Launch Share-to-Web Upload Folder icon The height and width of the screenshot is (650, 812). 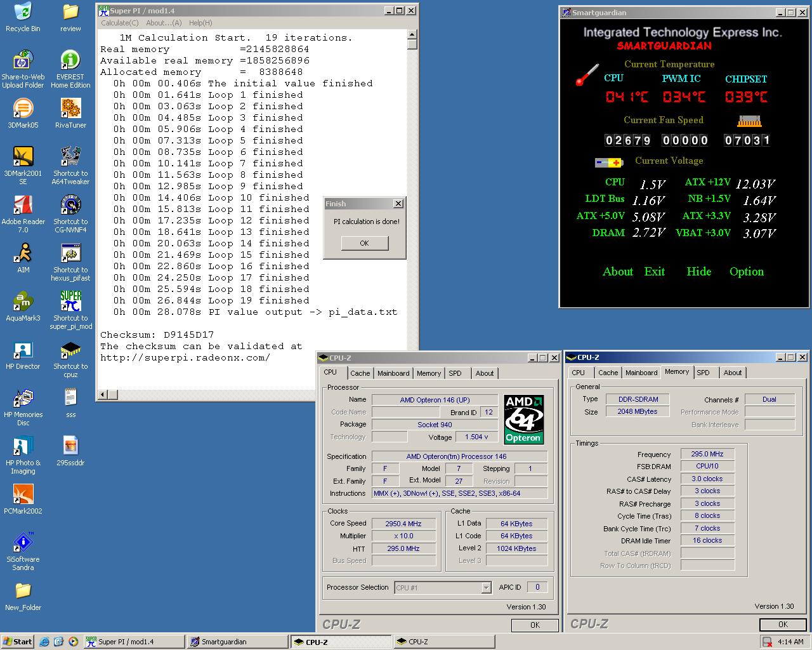(23, 69)
